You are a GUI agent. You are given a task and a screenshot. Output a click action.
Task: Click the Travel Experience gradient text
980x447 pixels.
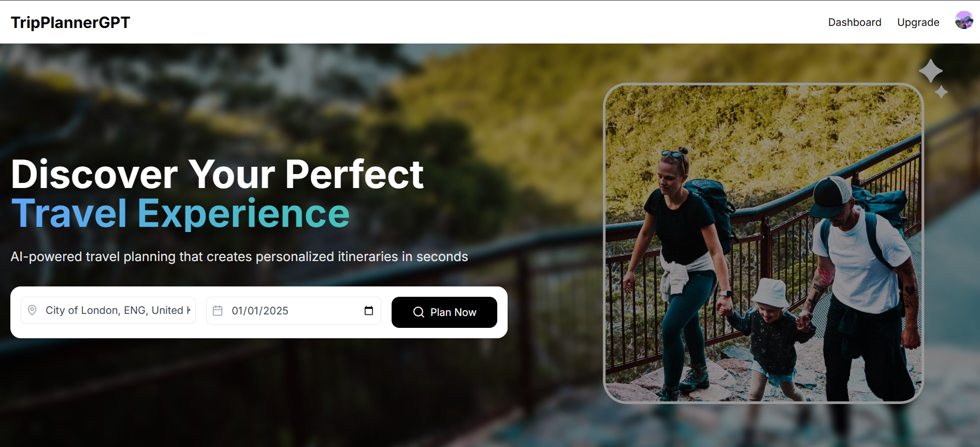click(x=180, y=213)
